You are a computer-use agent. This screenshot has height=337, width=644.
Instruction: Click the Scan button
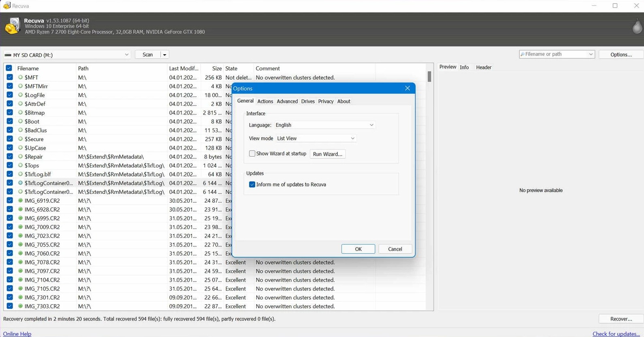pyautogui.click(x=148, y=55)
